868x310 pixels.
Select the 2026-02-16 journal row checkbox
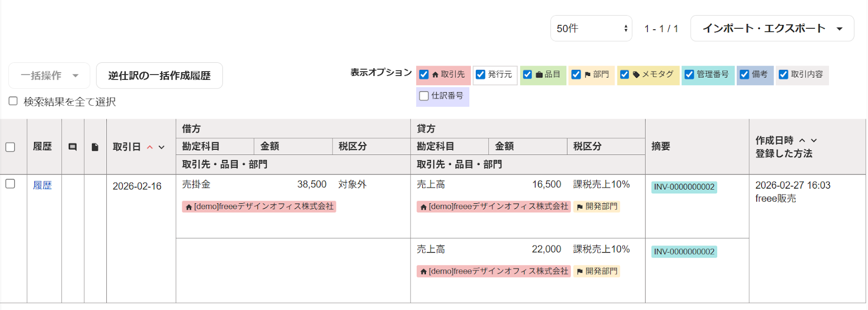tap(10, 184)
